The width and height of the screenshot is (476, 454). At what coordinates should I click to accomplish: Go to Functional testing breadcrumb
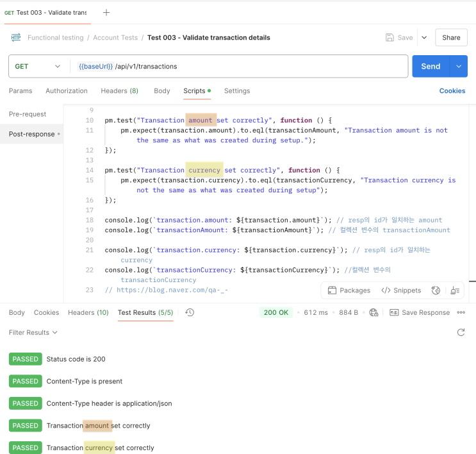click(x=56, y=37)
